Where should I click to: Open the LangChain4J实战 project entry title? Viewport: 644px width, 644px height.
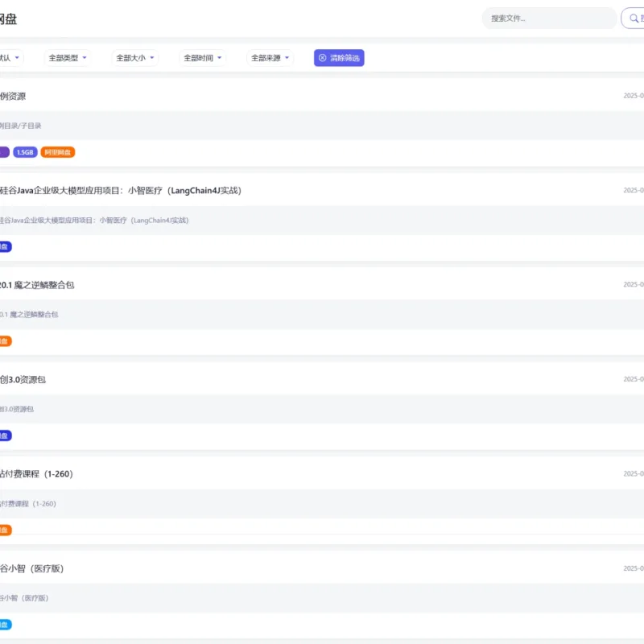(x=120, y=191)
